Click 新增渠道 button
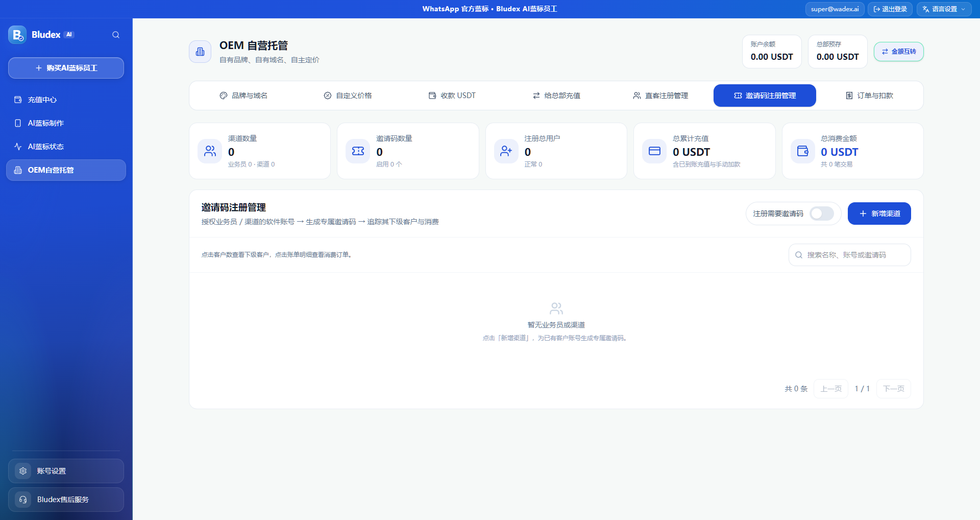Screen dimensions: 980x520 click(879, 214)
